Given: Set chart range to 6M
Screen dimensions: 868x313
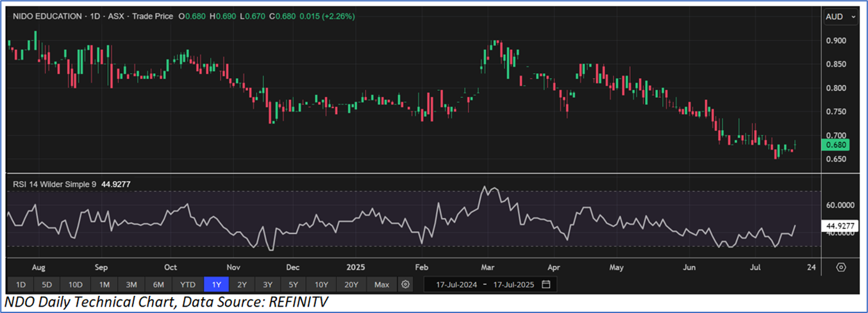Looking at the screenshot, I should (x=158, y=284).
